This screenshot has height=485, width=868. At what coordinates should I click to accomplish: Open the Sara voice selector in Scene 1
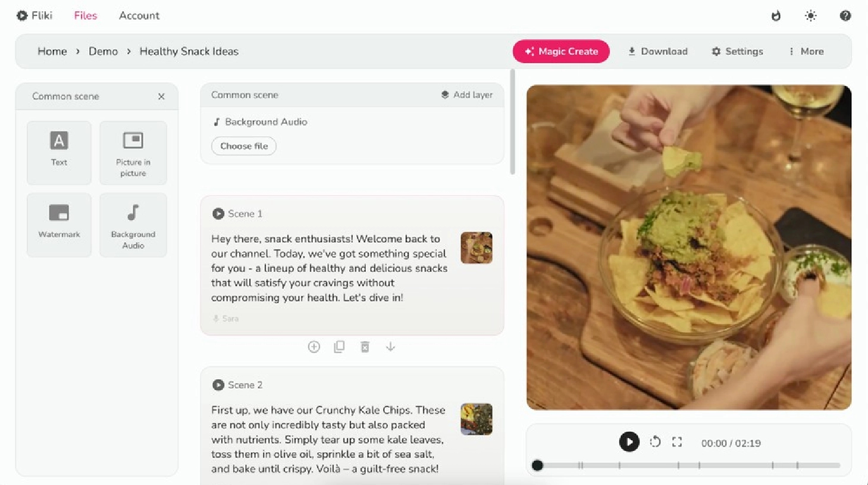pyautogui.click(x=226, y=318)
